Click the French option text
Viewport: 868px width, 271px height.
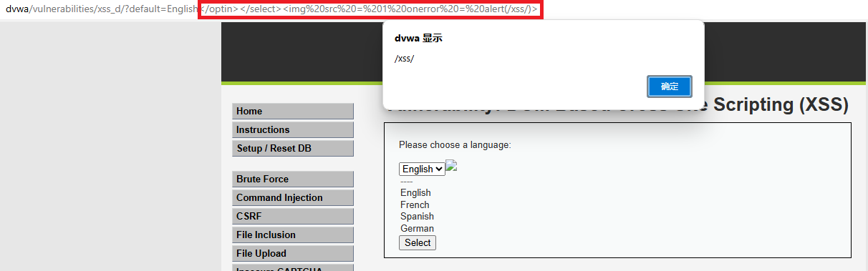click(x=415, y=205)
